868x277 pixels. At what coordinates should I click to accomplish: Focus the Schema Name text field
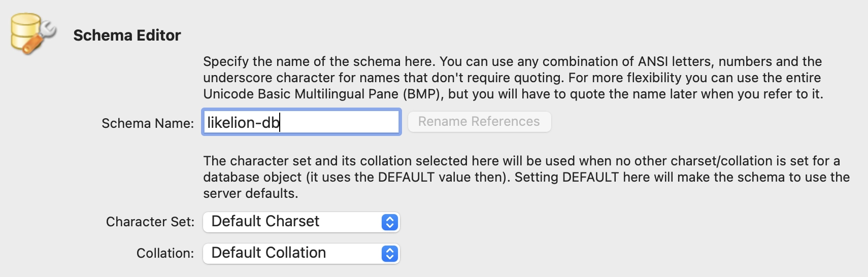(x=301, y=122)
